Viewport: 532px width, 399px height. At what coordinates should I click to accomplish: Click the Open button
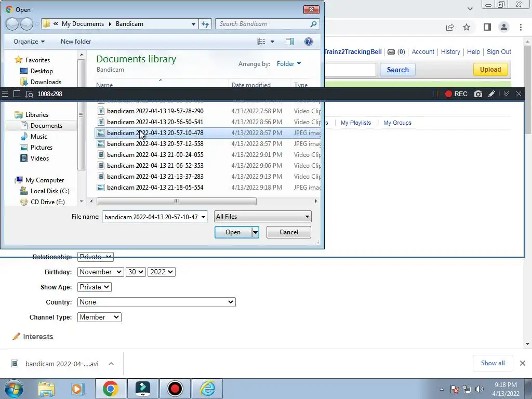coord(233,232)
